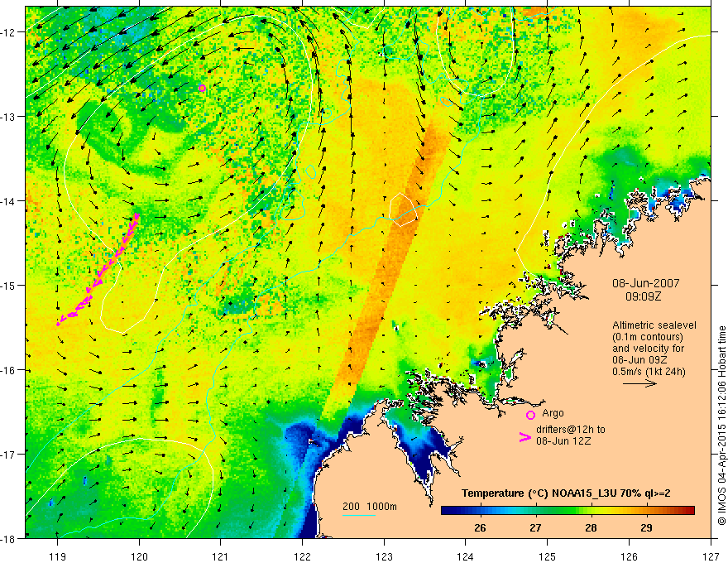Click the drifters@12h to legend text
The image size is (728, 563).
[571, 429]
